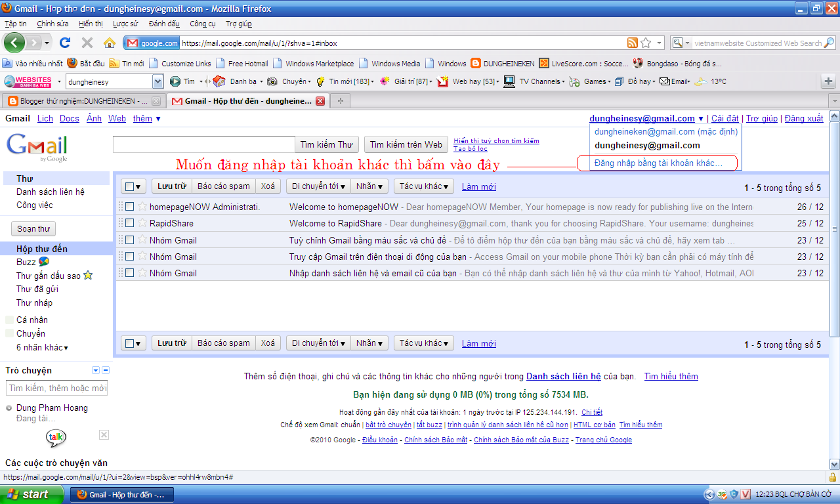Select the Truy cập Gmail email checkbox

coord(130,256)
